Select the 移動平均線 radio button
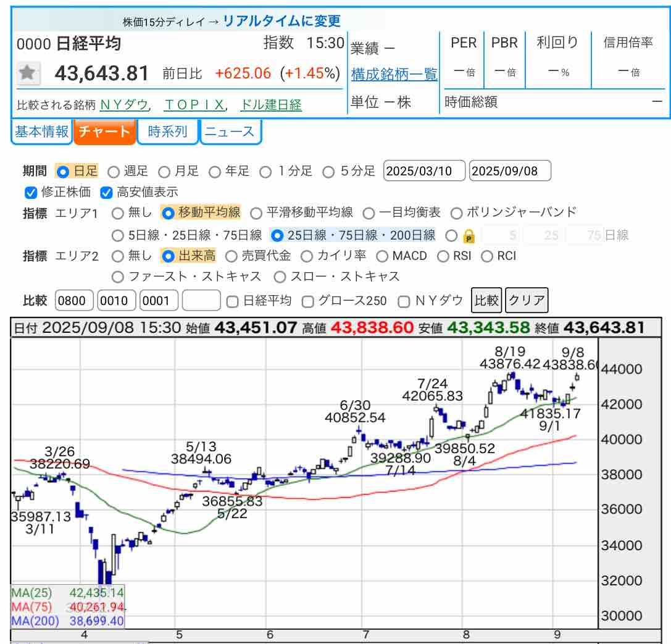 pyautogui.click(x=168, y=213)
